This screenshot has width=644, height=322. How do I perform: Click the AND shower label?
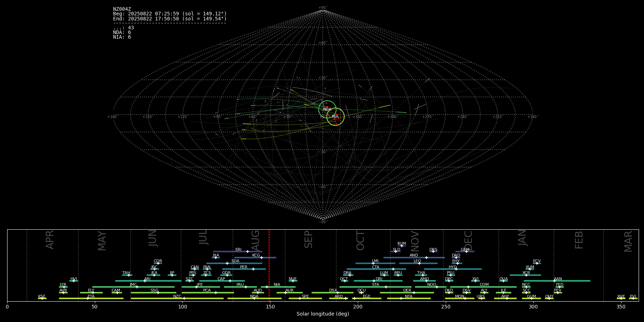(414, 255)
